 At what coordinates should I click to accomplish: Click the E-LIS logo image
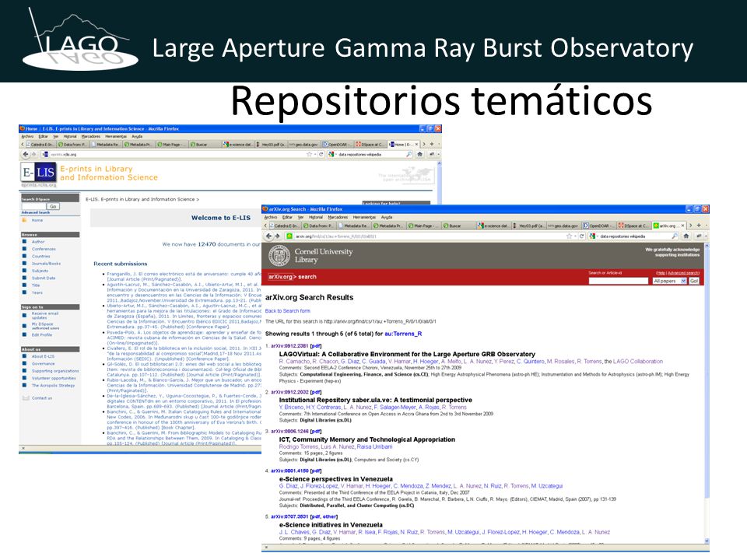point(39,173)
